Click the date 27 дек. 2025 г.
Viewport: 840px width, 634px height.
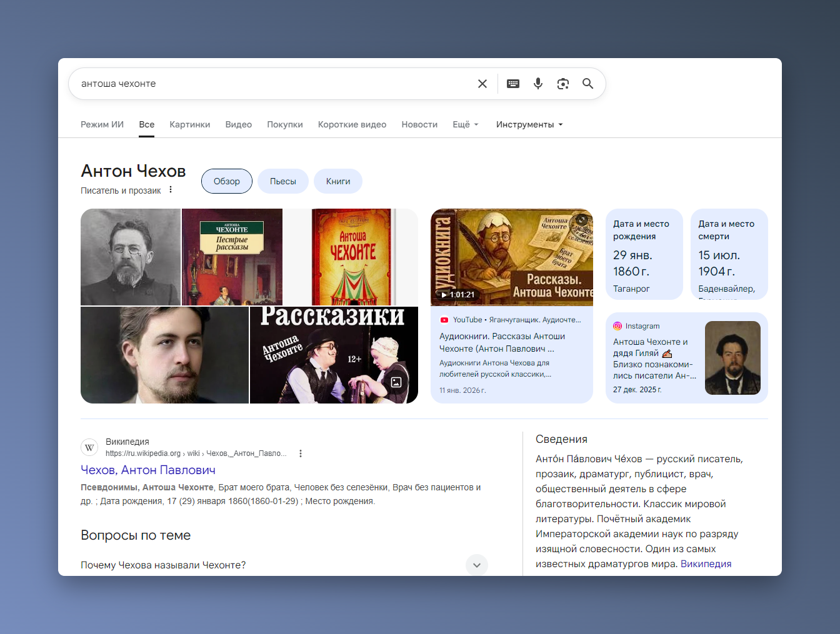(637, 390)
